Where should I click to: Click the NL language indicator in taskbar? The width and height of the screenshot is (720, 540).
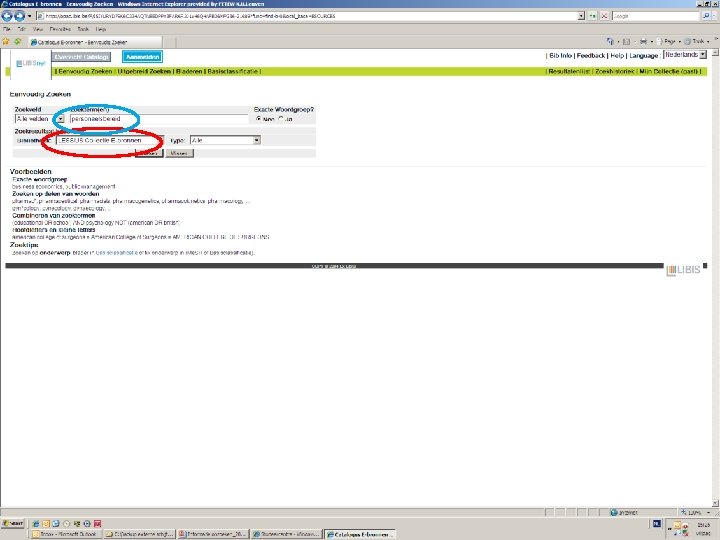point(657,523)
